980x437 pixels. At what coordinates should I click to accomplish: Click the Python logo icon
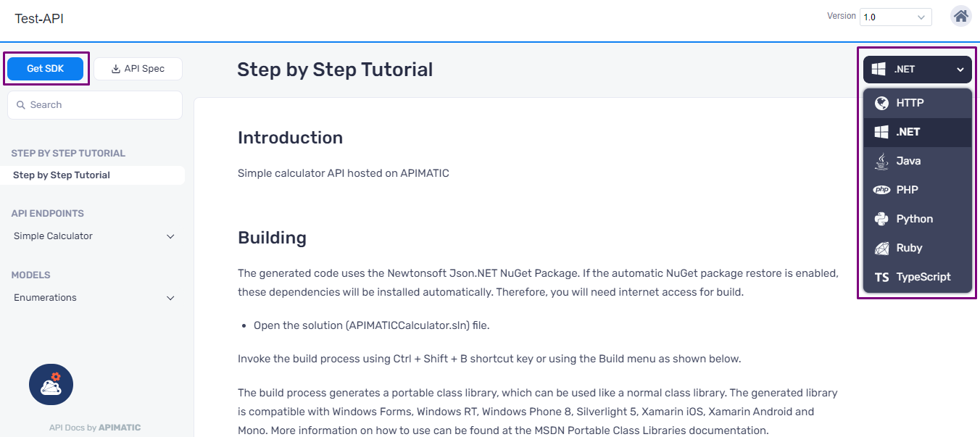(x=881, y=219)
